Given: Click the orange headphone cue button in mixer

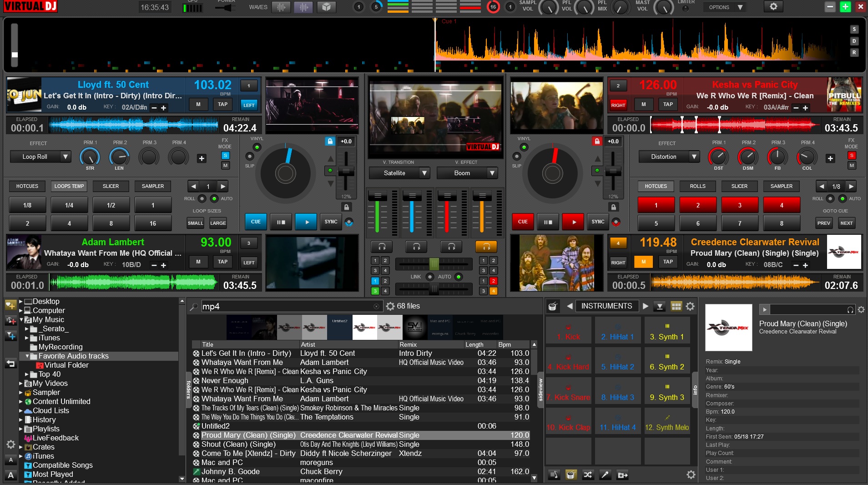Looking at the screenshot, I should pos(486,247).
